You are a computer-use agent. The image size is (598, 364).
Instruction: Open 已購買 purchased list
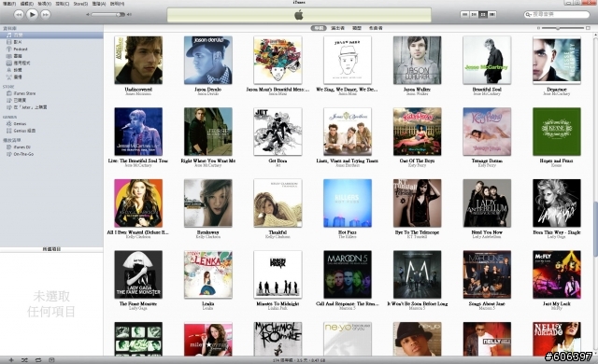51,100
